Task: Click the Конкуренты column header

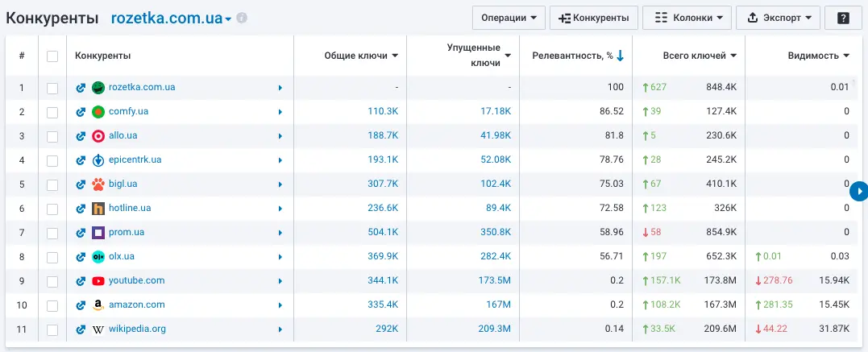Action: [x=103, y=56]
